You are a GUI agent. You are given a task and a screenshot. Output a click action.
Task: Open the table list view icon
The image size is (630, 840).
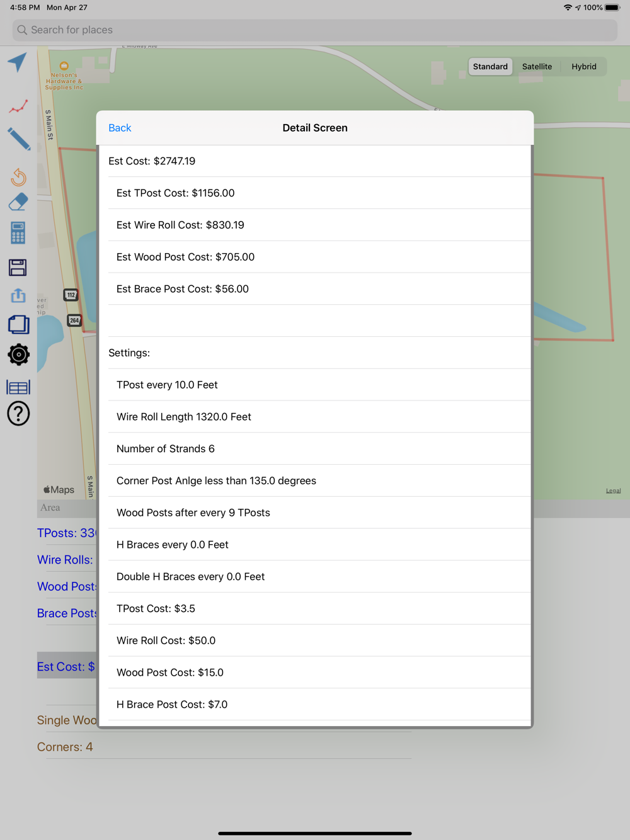pyautogui.click(x=18, y=387)
